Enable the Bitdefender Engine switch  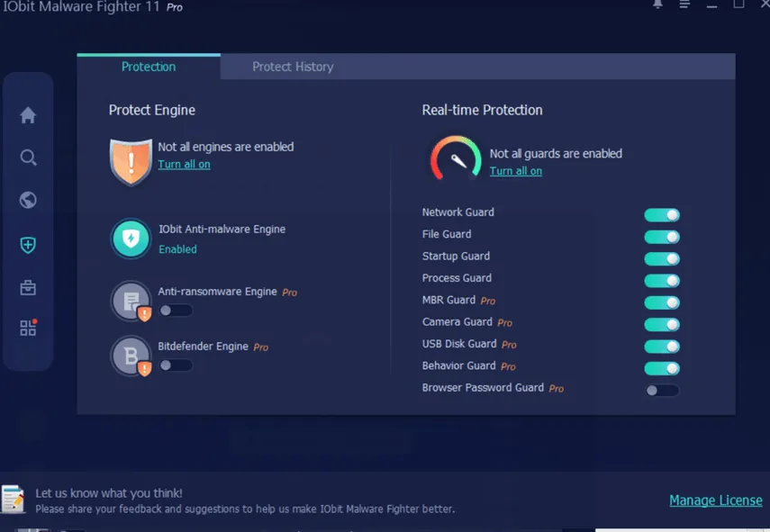point(177,364)
